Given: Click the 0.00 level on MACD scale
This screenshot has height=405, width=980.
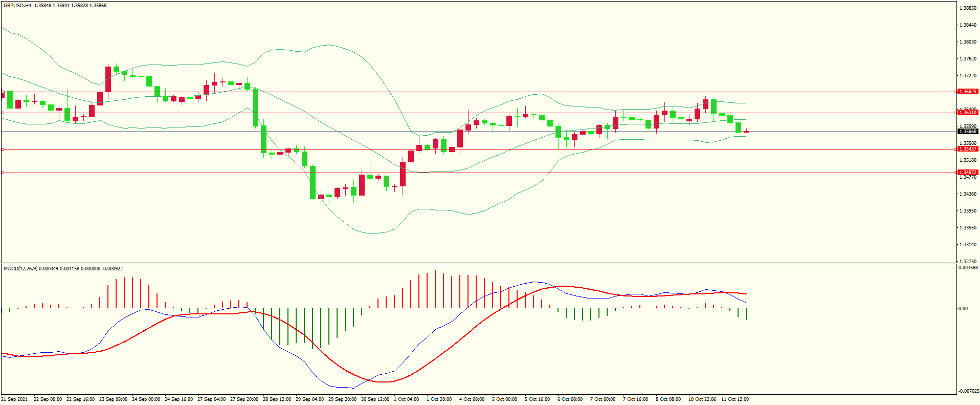Looking at the screenshot, I should pos(963,309).
